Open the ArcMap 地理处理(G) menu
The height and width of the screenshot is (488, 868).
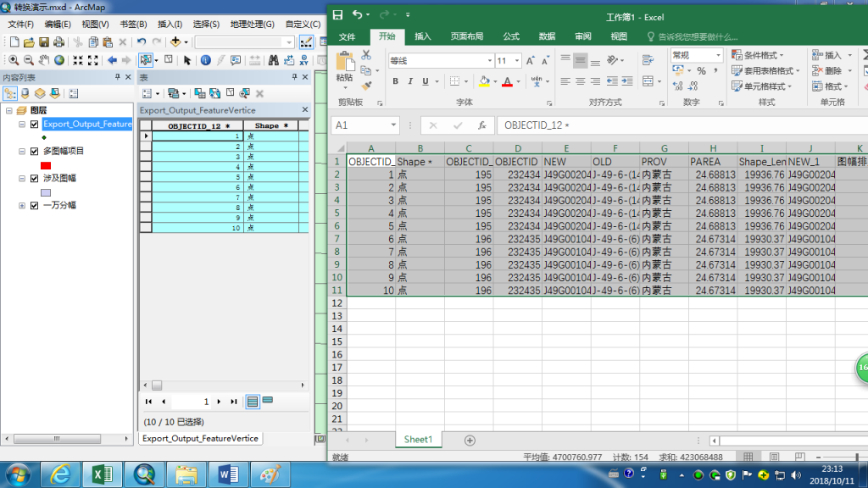[x=253, y=25]
